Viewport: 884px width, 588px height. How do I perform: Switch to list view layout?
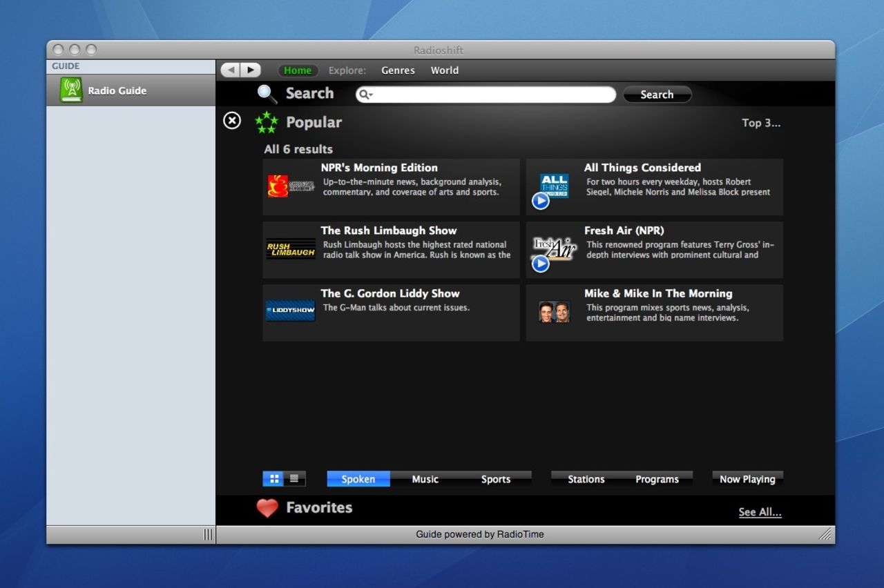click(294, 479)
